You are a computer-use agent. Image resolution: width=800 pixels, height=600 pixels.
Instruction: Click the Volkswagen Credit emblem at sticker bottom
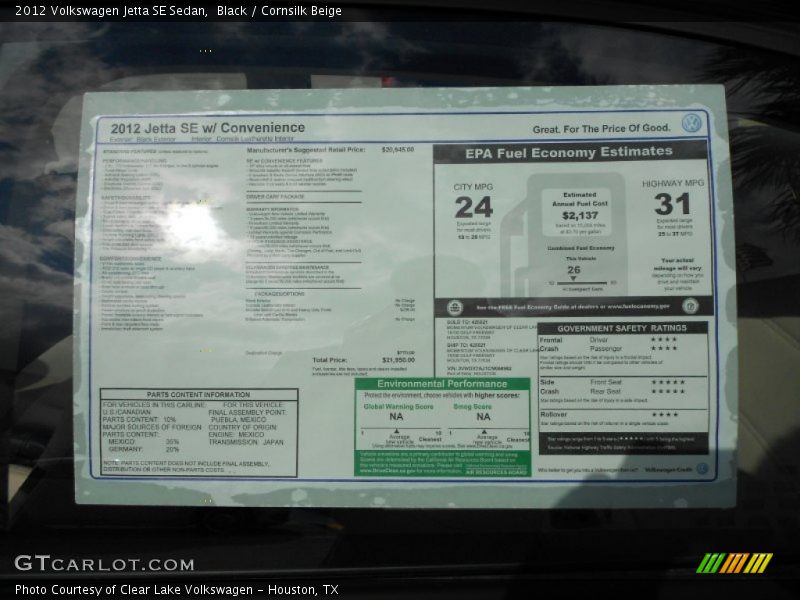[x=702, y=468]
